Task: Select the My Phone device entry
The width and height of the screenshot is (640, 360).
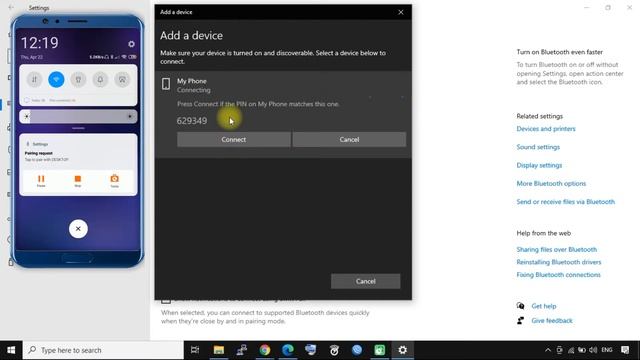Action: point(283,114)
